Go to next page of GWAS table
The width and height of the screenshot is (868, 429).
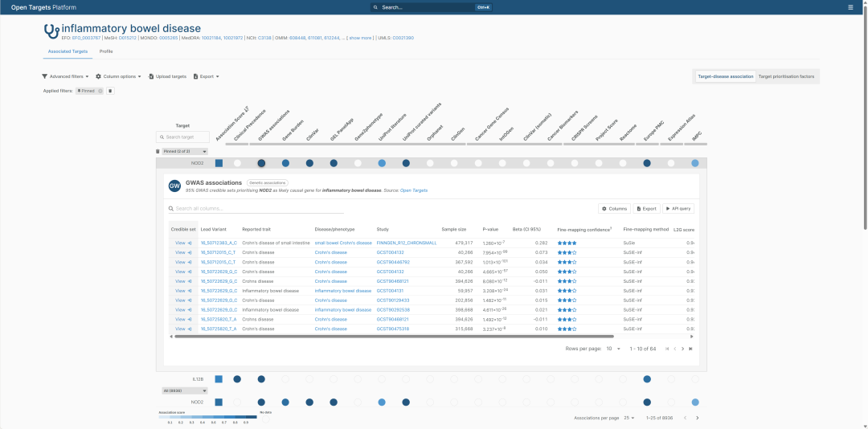(x=682, y=349)
